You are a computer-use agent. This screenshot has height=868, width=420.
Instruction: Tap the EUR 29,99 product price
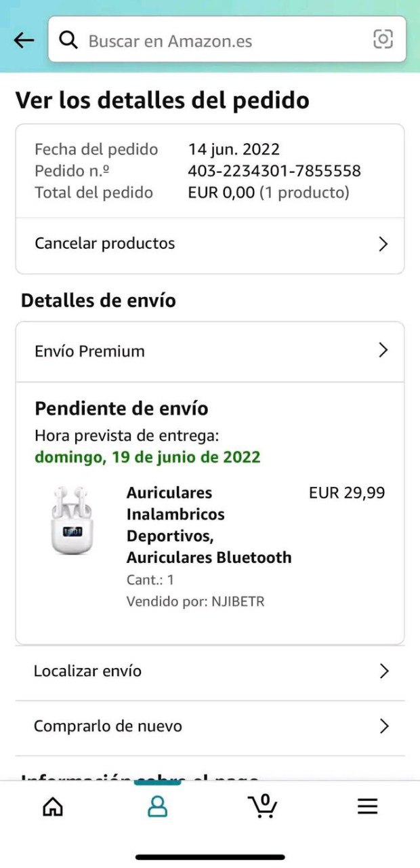tap(347, 492)
